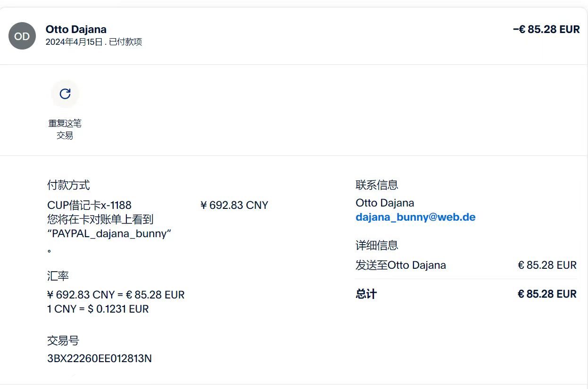The width and height of the screenshot is (588, 389).
Task: Click the 交易号 heading
Action: [63, 340]
